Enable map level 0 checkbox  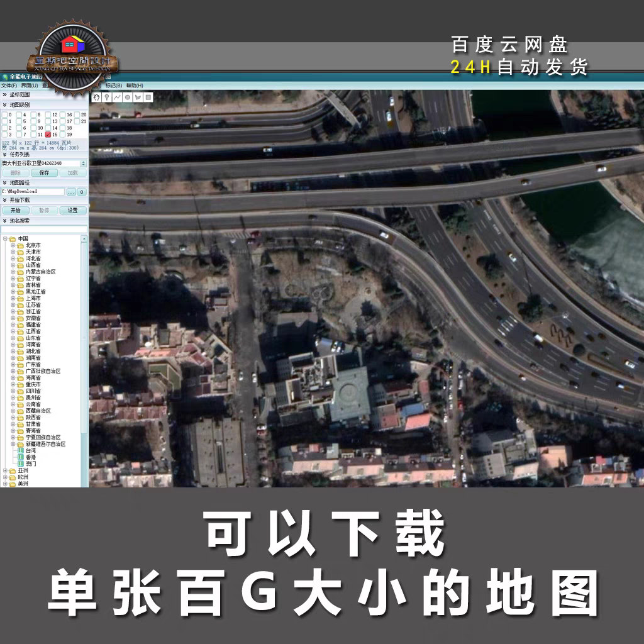(x=5, y=114)
